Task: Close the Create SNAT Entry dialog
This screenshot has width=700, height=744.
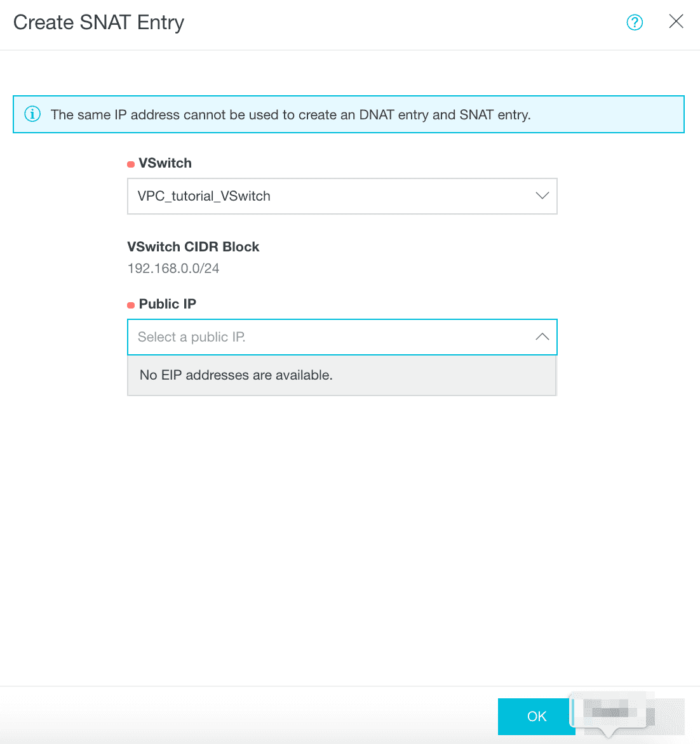Action: point(676,22)
